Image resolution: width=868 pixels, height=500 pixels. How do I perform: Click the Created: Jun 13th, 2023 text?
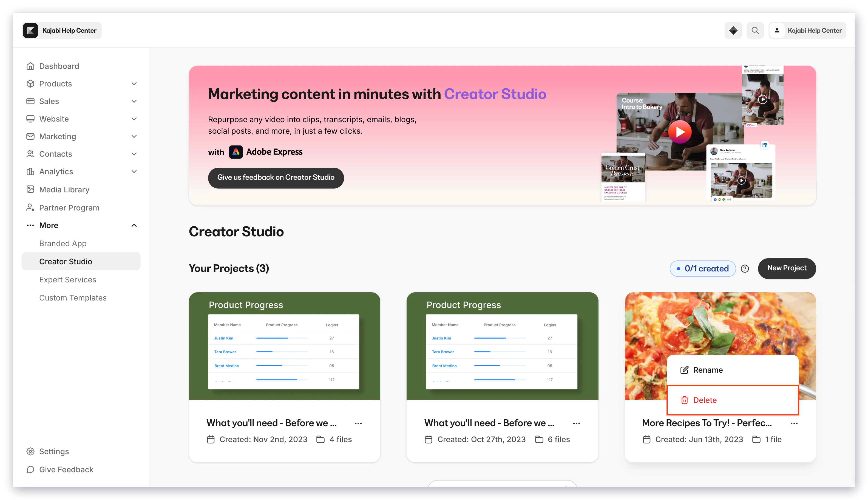click(699, 439)
